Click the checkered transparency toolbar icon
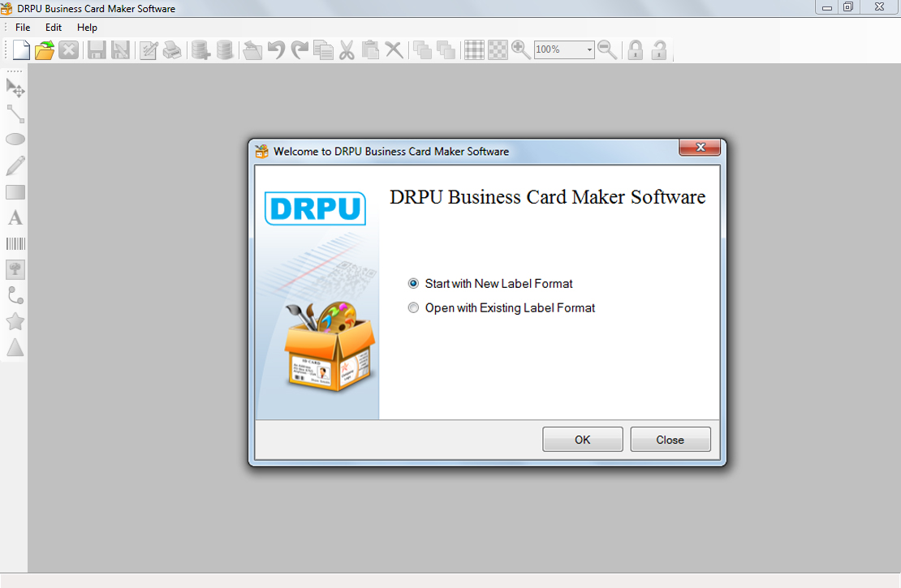 (498, 50)
